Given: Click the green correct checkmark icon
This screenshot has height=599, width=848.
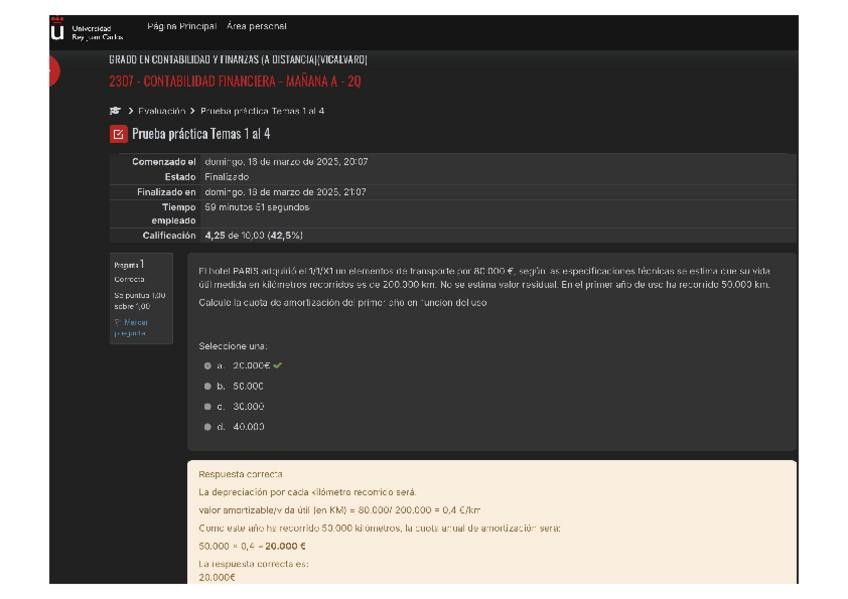Looking at the screenshot, I should (277, 366).
